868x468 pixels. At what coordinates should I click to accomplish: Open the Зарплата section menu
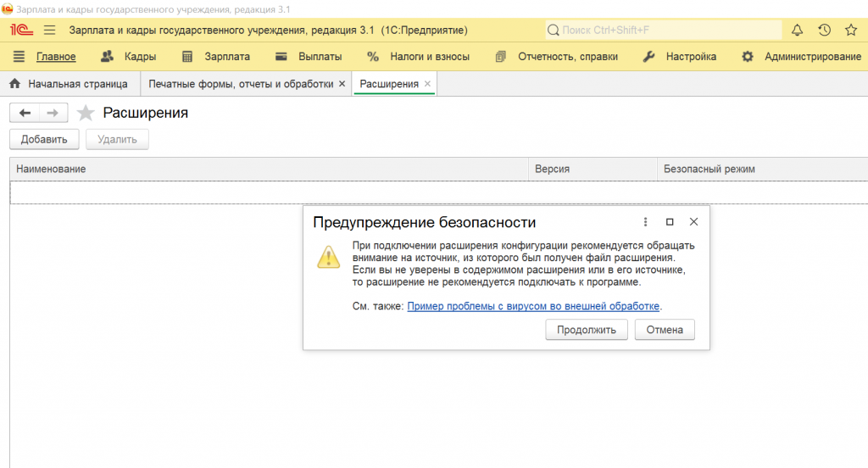coord(217,57)
